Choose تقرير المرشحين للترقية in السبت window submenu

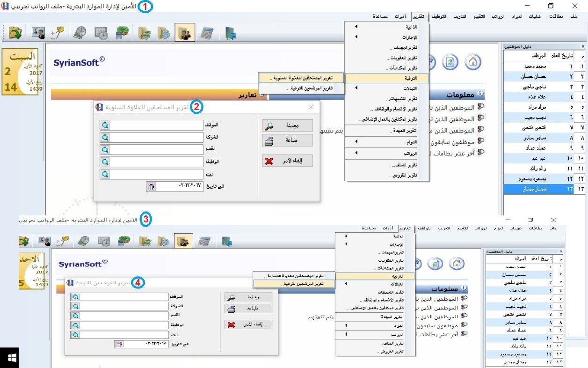click(302, 88)
